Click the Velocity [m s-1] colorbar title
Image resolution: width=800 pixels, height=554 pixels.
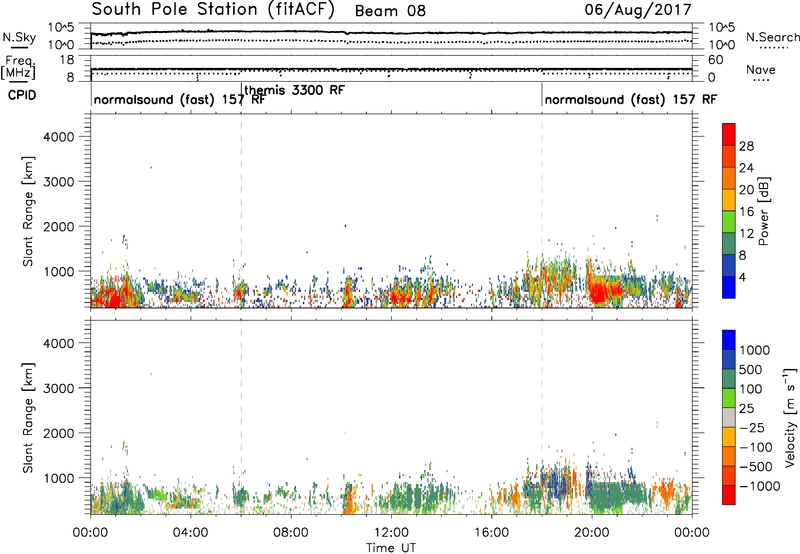(x=790, y=417)
